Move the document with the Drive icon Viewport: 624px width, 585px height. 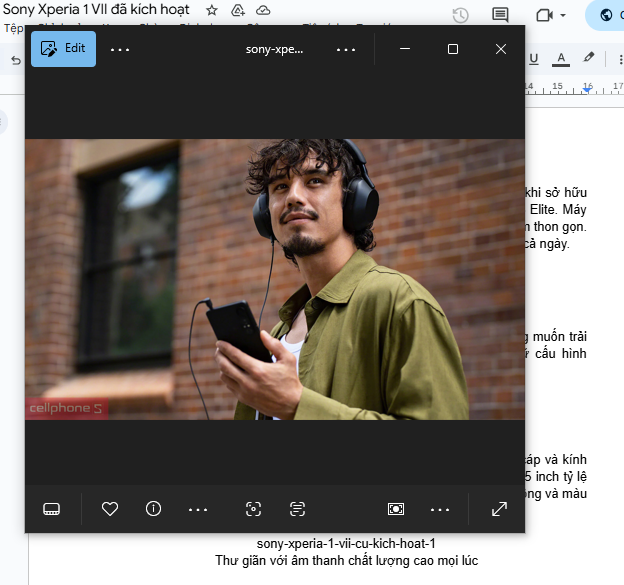pyautogui.click(x=238, y=10)
